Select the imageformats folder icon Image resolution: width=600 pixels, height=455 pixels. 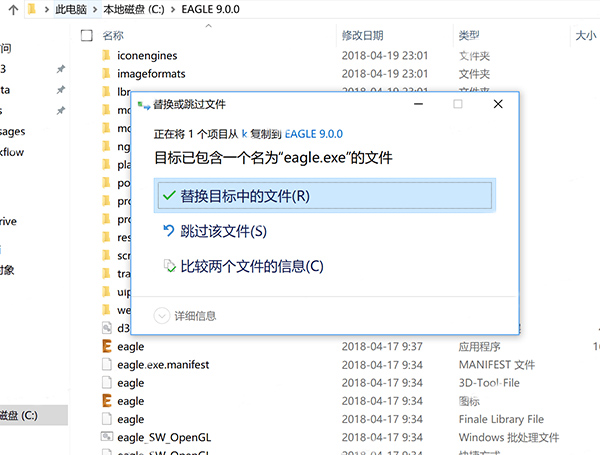coord(106,73)
